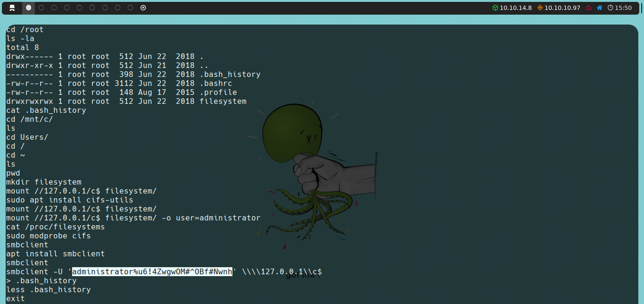Image resolution: width=644 pixels, height=304 pixels.
Task: Click the 'cat .bash_history' command
Action: tap(46, 110)
